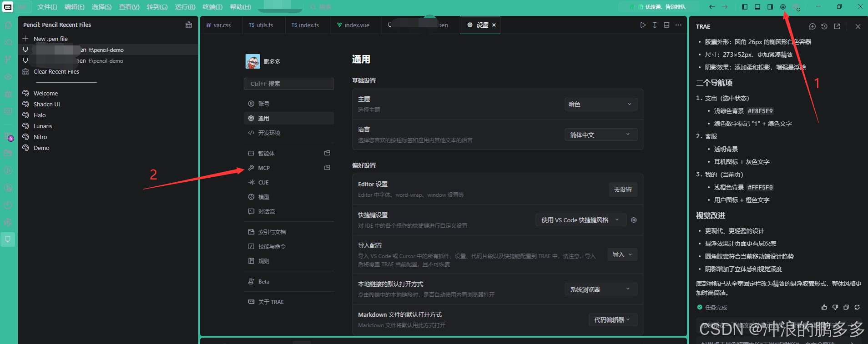
Task: Thumbs down the TRAE response
Action: [835, 307]
